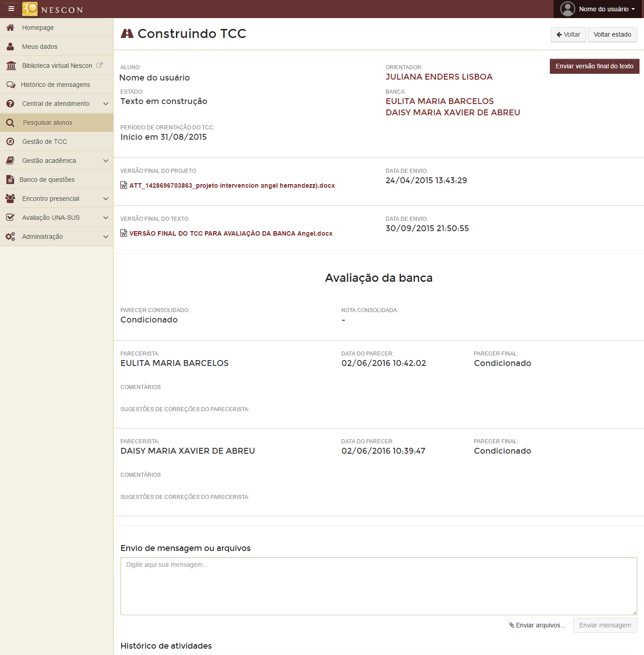Click the Meus dados person icon
644x655 pixels.
click(10, 47)
